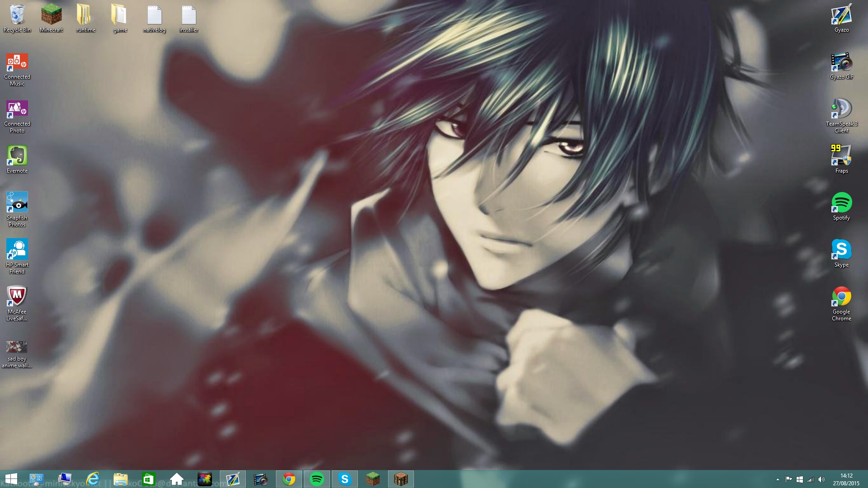868x488 pixels.
Task: Select the Skype desktop shortcut
Action: [841, 253]
